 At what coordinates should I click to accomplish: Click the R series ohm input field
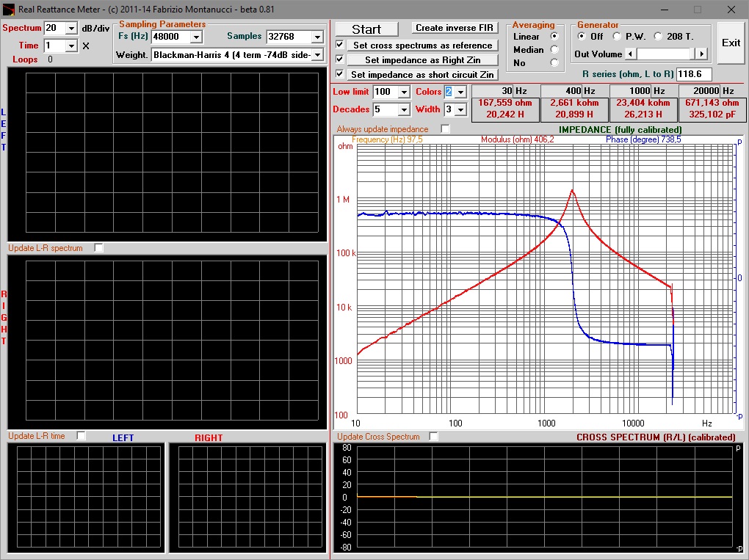pyautogui.click(x=694, y=74)
